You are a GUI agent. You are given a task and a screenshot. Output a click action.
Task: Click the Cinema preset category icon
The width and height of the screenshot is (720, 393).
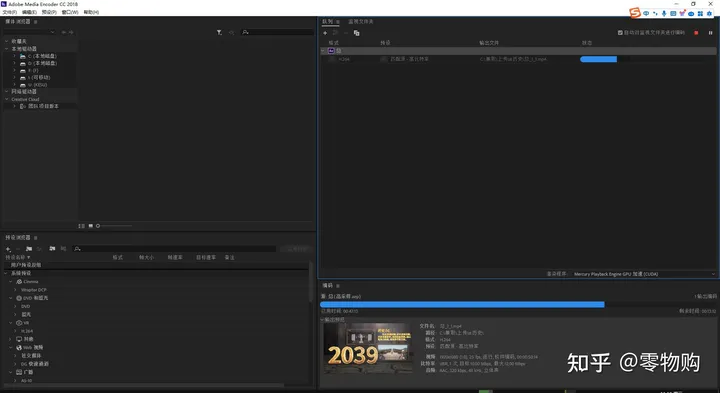[19, 281]
